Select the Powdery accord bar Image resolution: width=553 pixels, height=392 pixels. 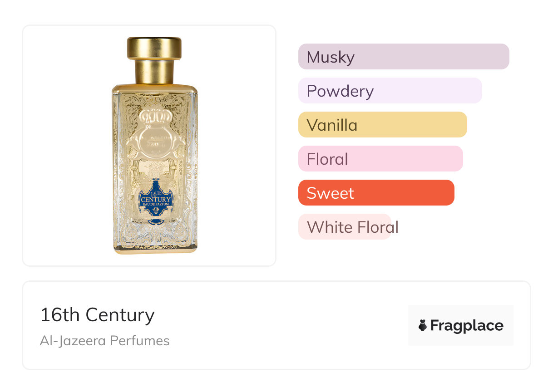(x=390, y=91)
